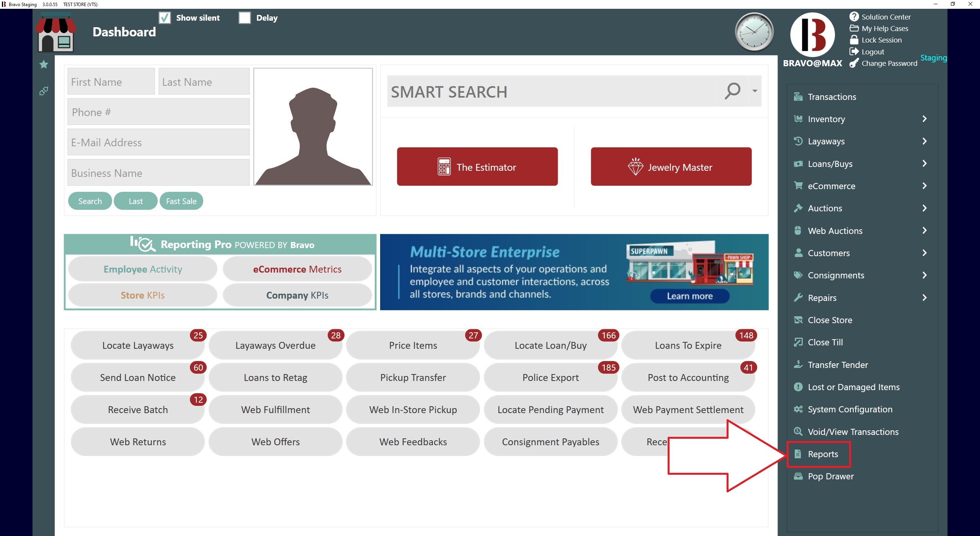Expand the Consignments submenu chevron
Image resolution: width=980 pixels, height=536 pixels.
(924, 275)
